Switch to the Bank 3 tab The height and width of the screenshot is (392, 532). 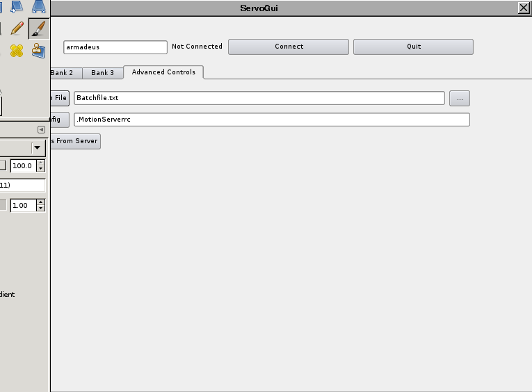coord(102,73)
